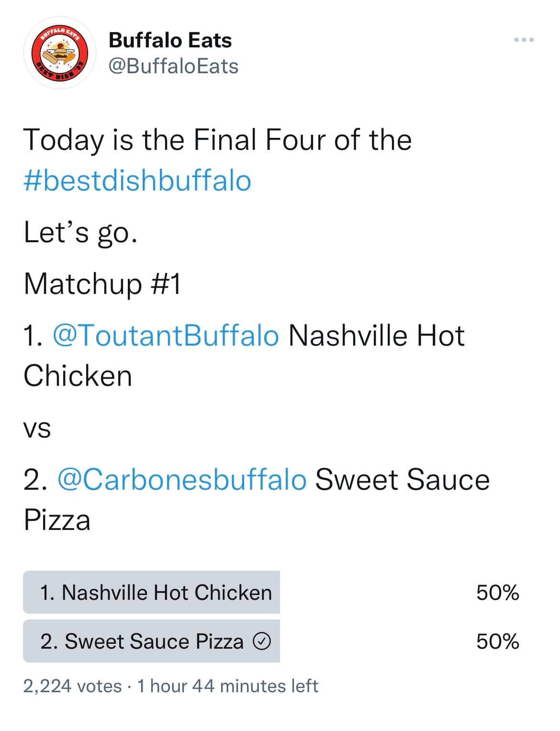Viewport: 560px width, 731px height.
Task: Visit the @Carbonesbuffalo mention
Action: click(x=182, y=480)
